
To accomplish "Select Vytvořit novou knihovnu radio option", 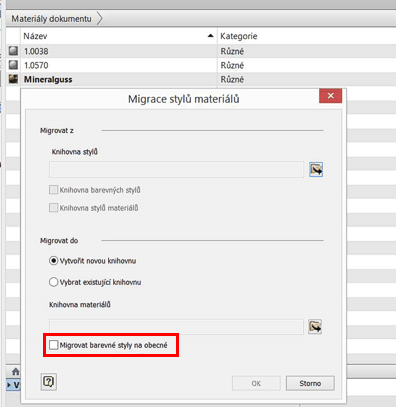I will (x=53, y=261).
